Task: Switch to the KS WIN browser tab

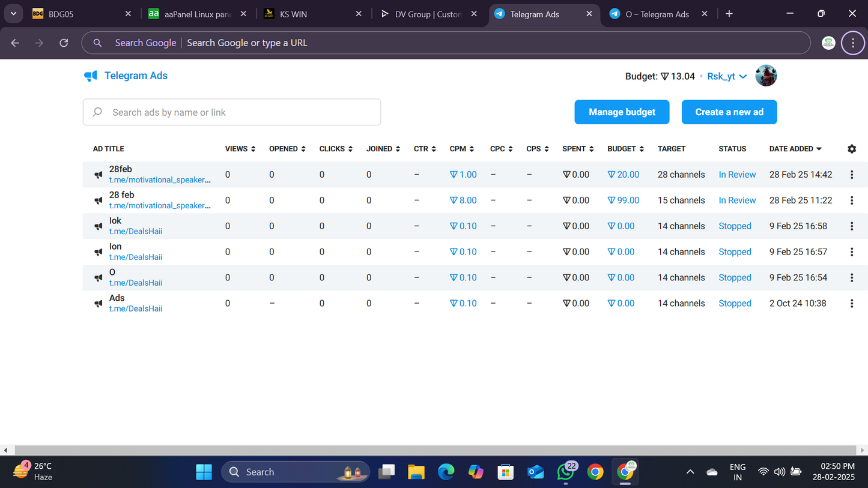Action: coord(312,14)
